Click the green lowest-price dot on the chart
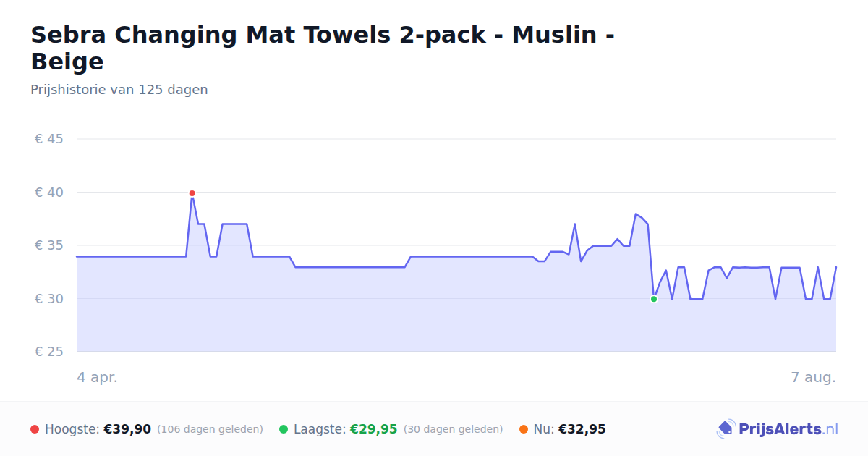 [654, 299]
